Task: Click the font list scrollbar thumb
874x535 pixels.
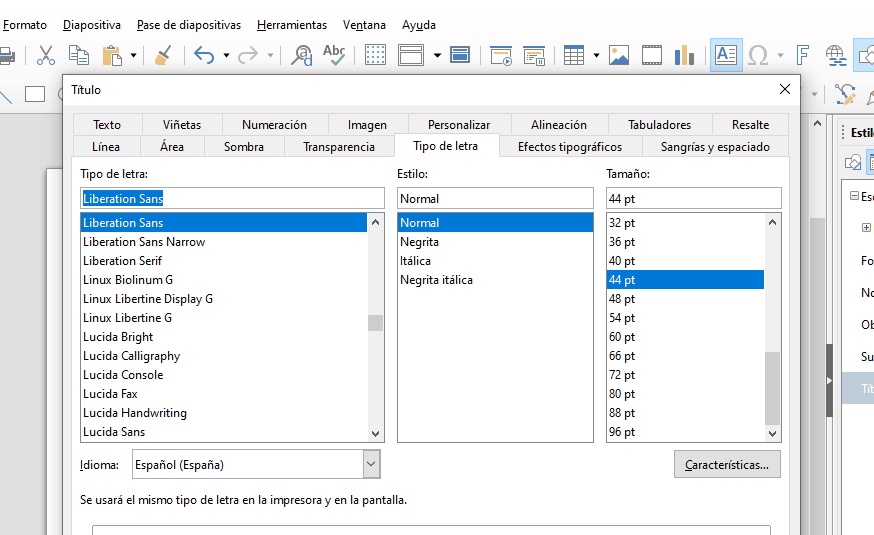Action: (375, 323)
